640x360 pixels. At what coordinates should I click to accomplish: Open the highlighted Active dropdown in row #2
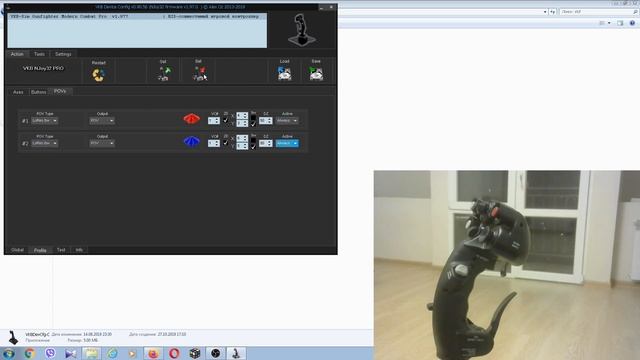click(x=287, y=143)
